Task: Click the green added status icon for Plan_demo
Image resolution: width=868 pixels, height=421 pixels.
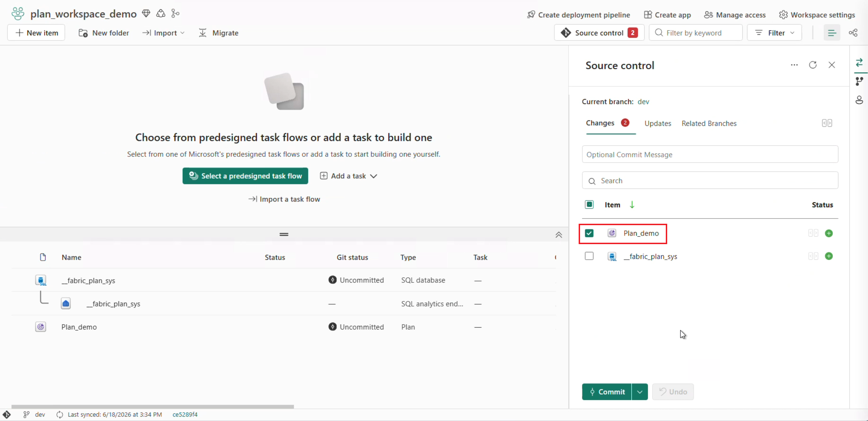Action: [x=829, y=233]
